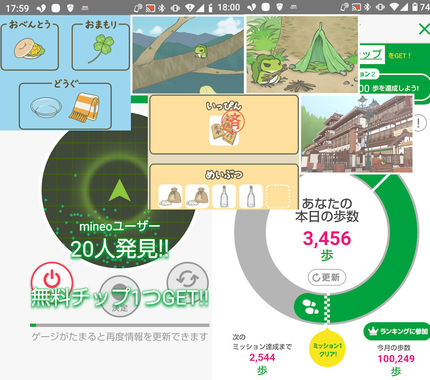Viewport: 430px width, 380px height.
Task: Tap the yellow ミッション1クリア badge
Action: (x=328, y=349)
